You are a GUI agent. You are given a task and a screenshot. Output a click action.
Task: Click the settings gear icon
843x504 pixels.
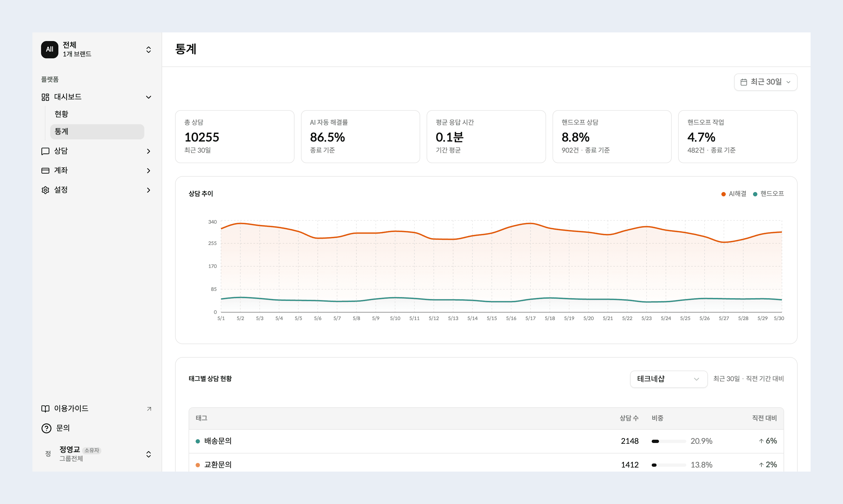45,190
